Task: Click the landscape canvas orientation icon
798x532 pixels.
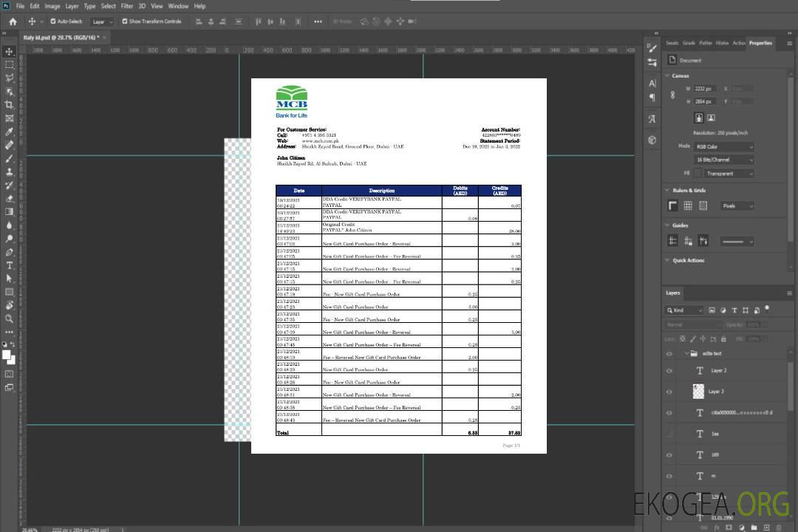Action: tap(711, 117)
